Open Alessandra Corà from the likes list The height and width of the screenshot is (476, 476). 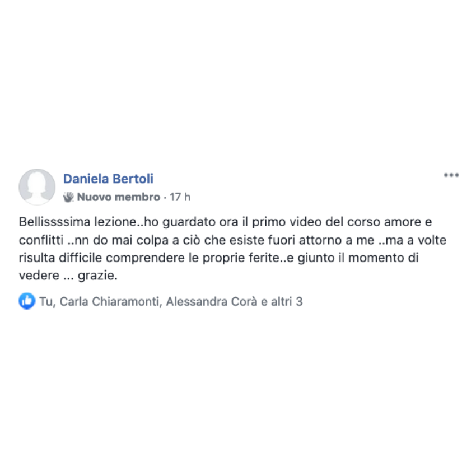click(x=212, y=301)
